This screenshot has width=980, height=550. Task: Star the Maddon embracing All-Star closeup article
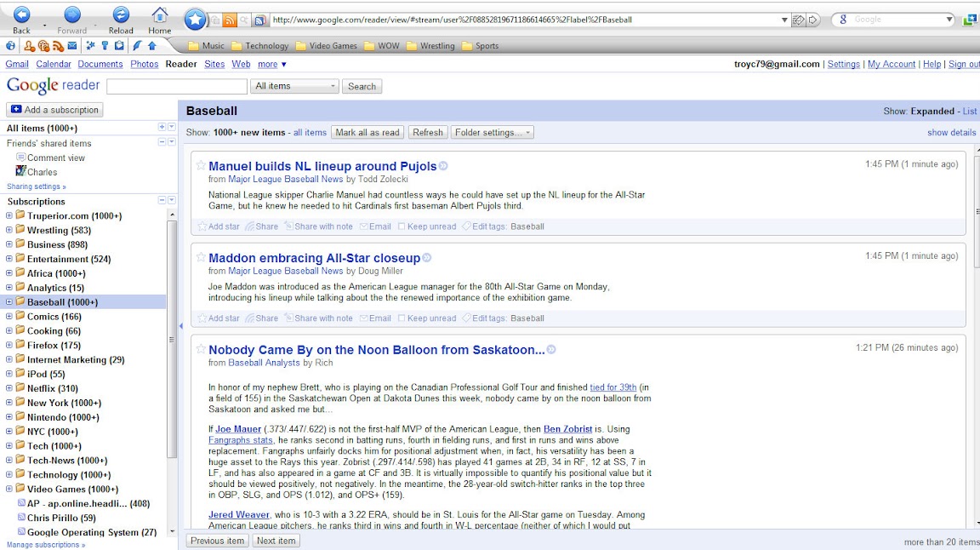[x=201, y=257]
